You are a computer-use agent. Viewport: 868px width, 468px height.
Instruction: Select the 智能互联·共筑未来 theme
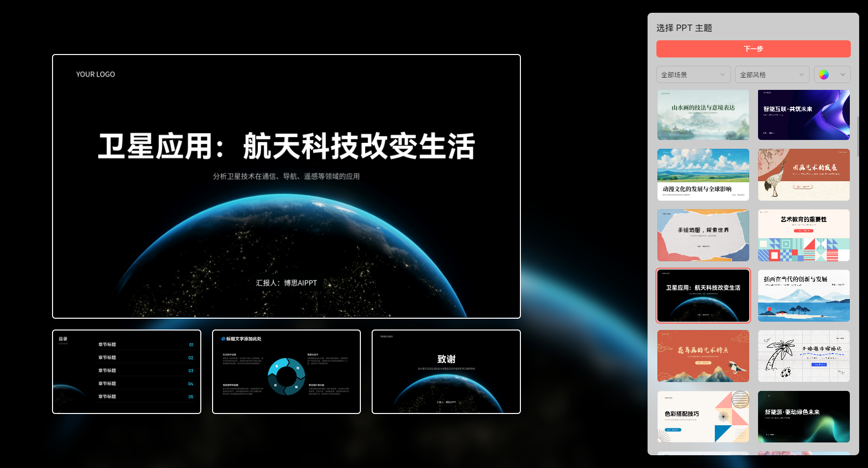point(804,115)
